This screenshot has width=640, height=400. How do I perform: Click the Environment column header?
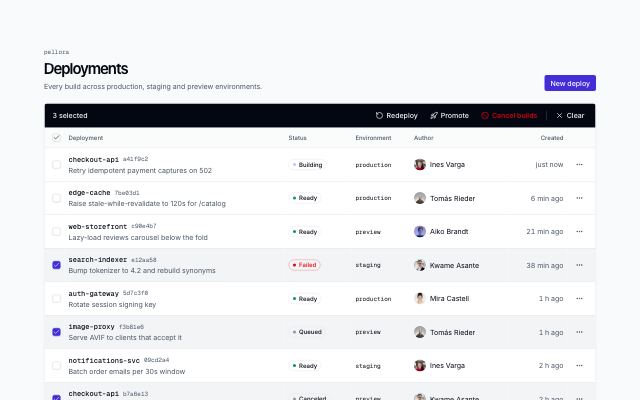click(373, 138)
